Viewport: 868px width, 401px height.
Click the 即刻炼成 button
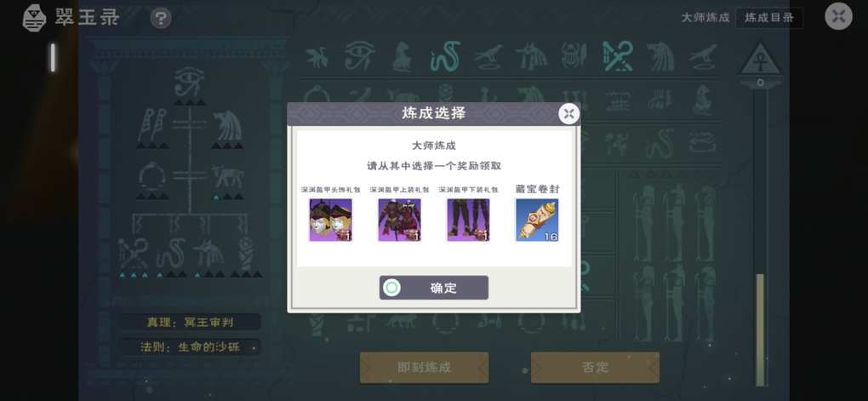pyautogui.click(x=424, y=367)
